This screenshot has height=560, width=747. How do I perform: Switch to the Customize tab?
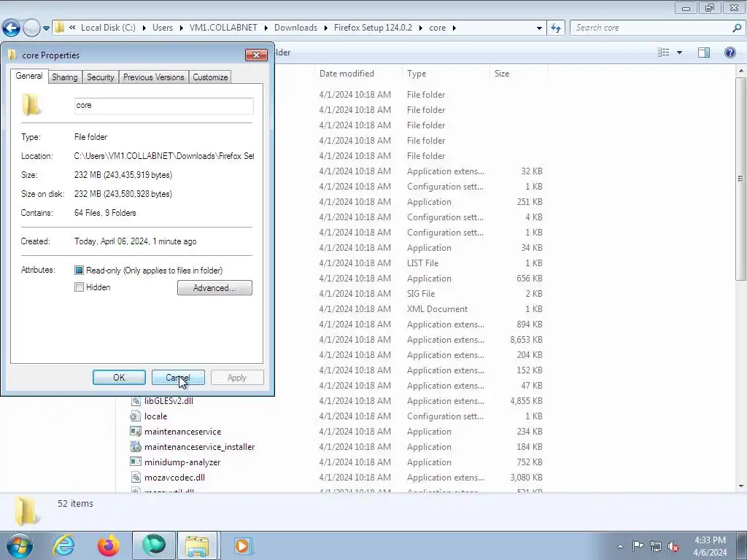point(210,77)
